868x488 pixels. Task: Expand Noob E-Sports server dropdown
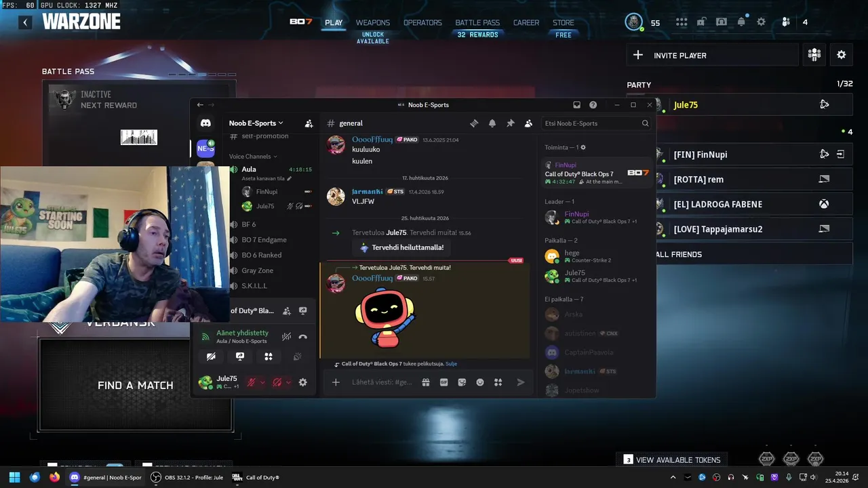pyautogui.click(x=256, y=123)
